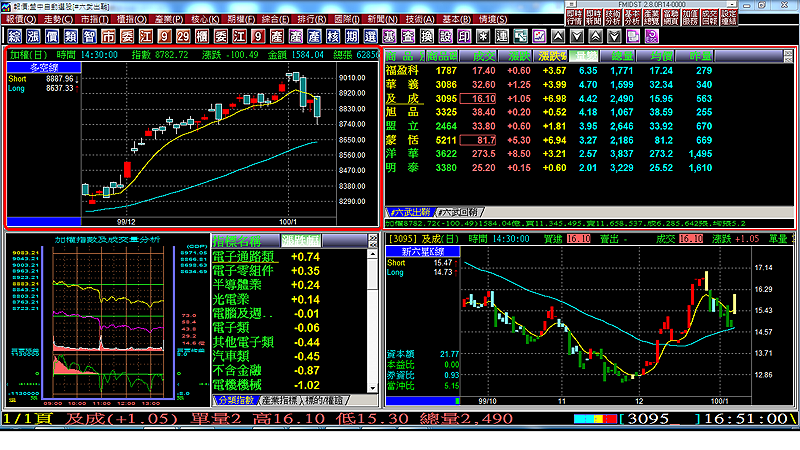Click the 基 toolbar icon
This screenshot has height=450, width=800.
coord(389,36)
